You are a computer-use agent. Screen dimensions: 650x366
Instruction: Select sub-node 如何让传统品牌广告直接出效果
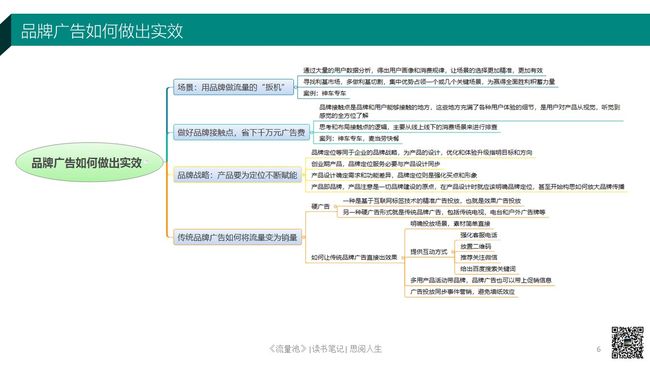coord(354,257)
